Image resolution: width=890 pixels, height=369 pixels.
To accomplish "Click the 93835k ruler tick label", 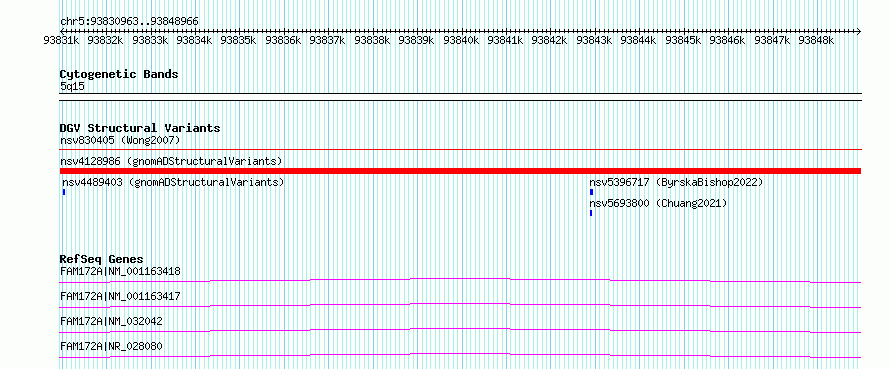I will (238, 40).
